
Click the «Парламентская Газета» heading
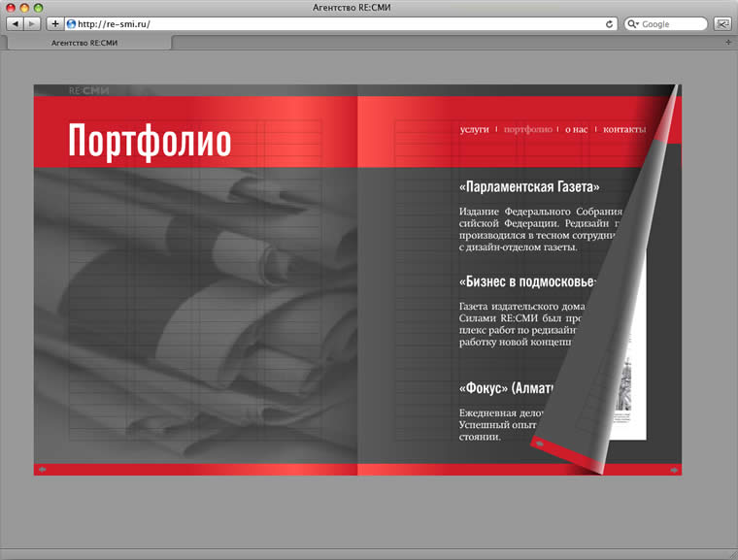(x=528, y=187)
